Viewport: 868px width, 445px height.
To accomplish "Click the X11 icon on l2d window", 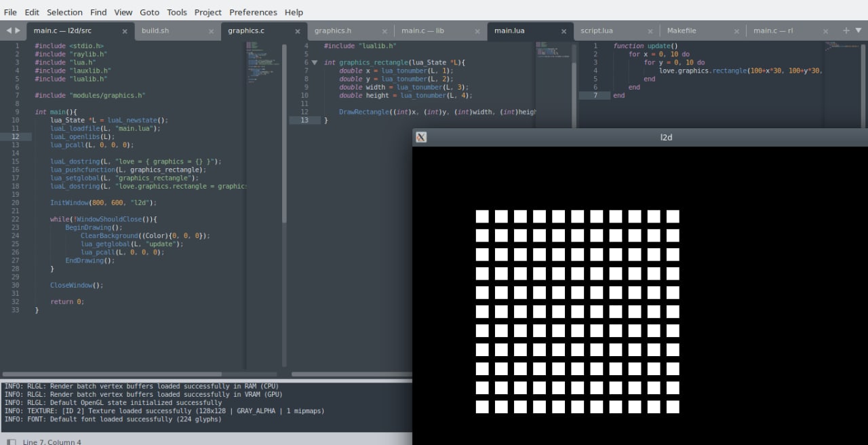I will [420, 137].
